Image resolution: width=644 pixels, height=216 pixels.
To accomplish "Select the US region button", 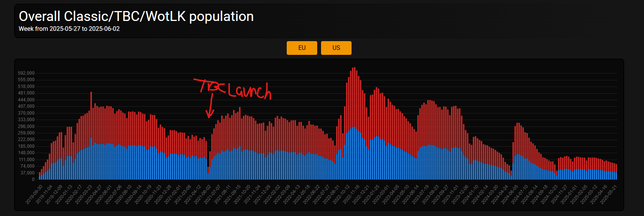I will [x=336, y=48].
